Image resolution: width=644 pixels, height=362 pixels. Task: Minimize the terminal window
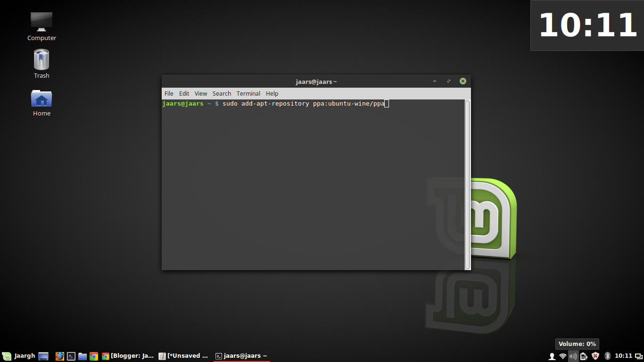point(434,81)
